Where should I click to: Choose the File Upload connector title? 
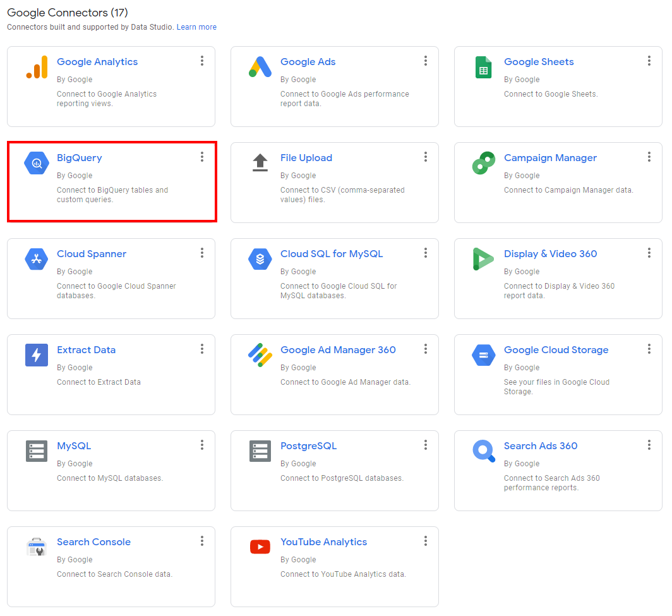(x=306, y=158)
